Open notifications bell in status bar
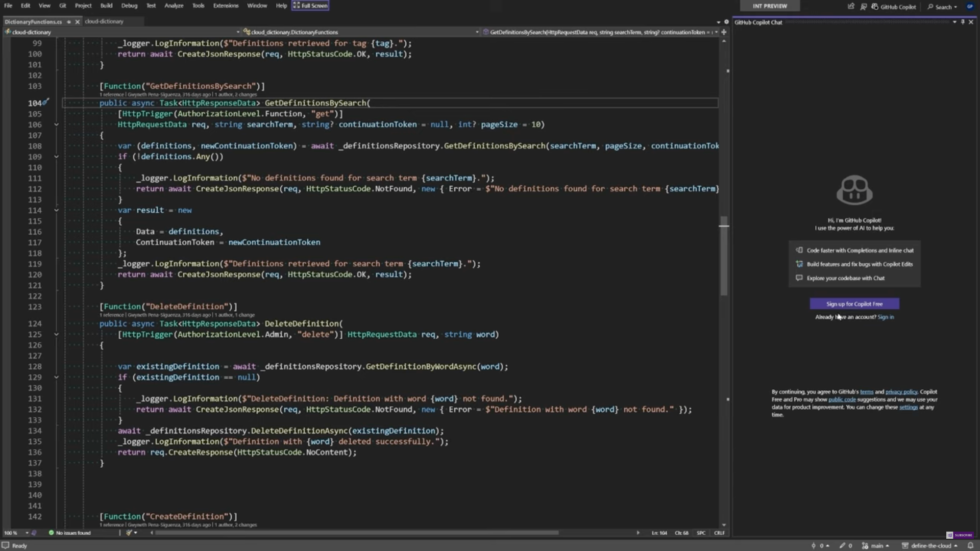Screen dimensions: 980x551 pos(970,545)
